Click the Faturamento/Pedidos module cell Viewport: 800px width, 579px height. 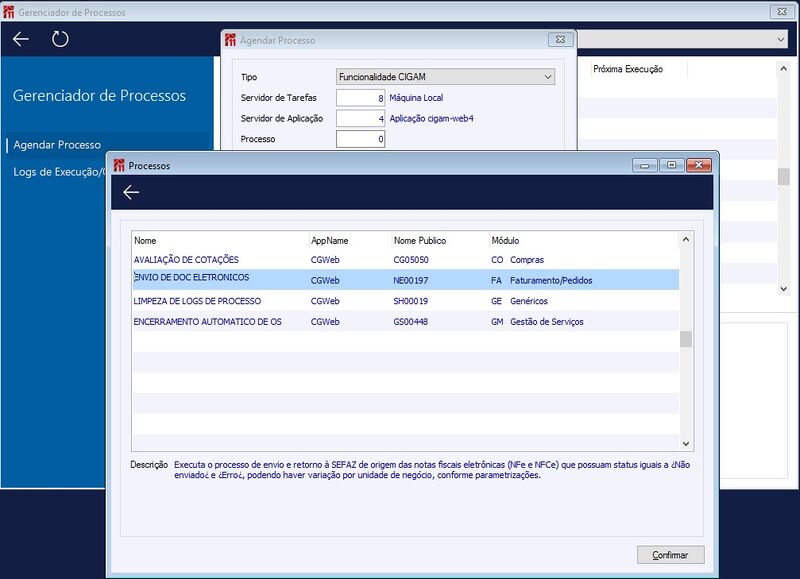point(551,281)
